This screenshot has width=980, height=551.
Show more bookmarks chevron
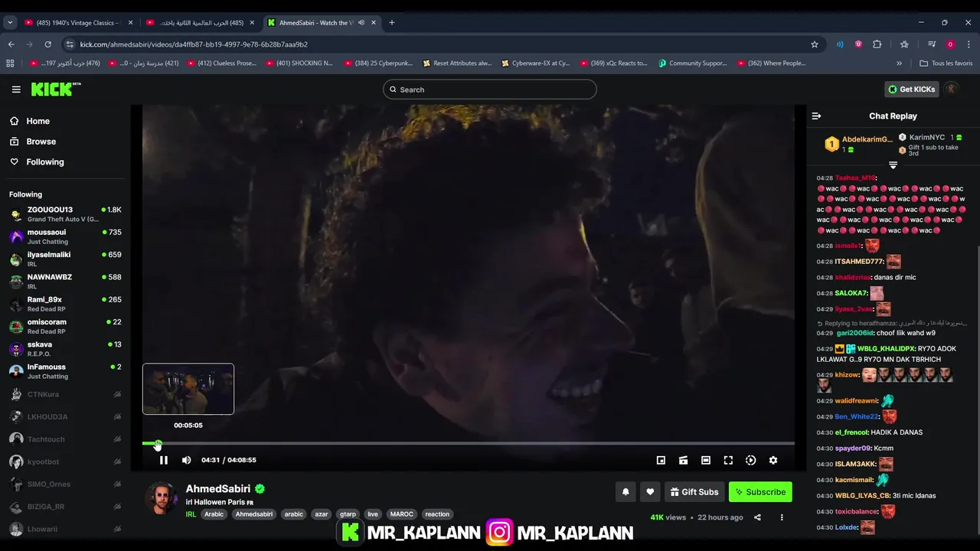pyautogui.click(x=899, y=64)
